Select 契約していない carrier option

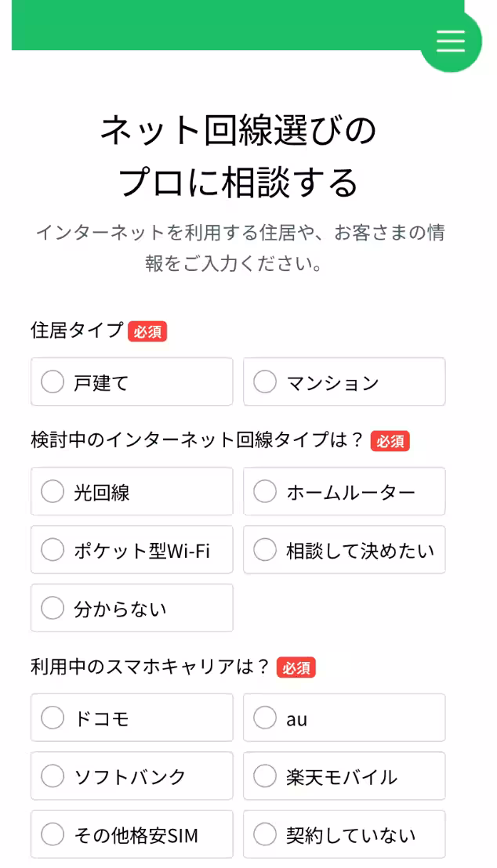click(x=344, y=834)
